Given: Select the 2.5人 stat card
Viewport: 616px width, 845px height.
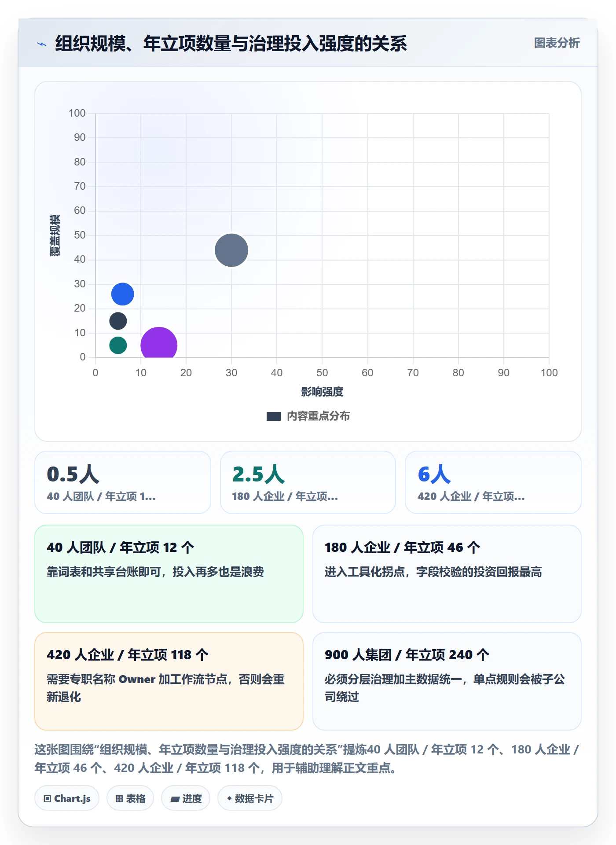Looking at the screenshot, I should (x=308, y=482).
